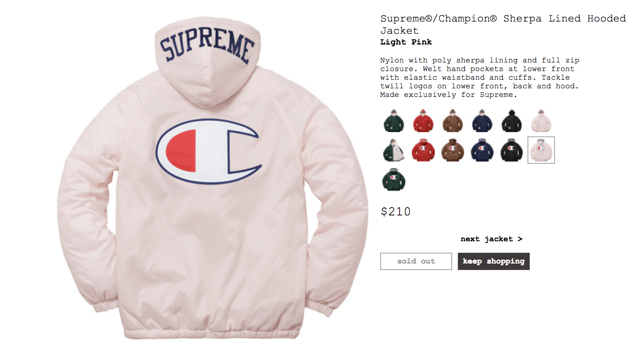This screenshot has height=354, width=644.
Task: Click the keep shopping button
Action: [494, 261]
